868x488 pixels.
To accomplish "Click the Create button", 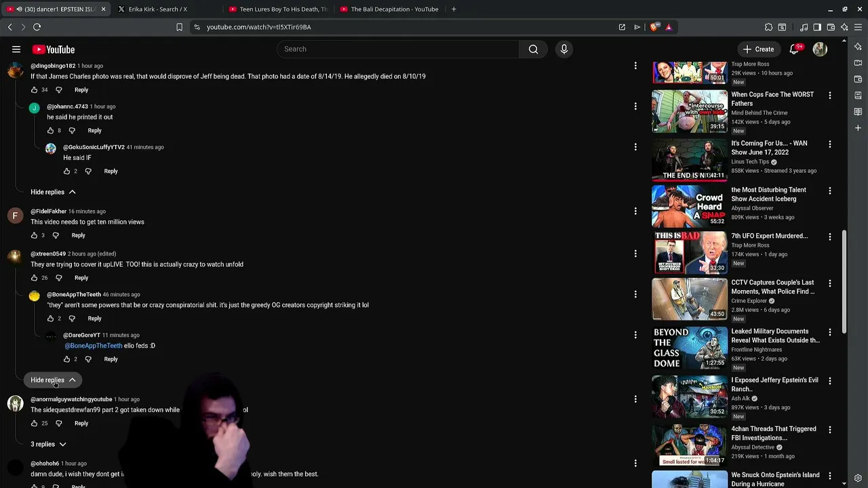I will point(758,49).
